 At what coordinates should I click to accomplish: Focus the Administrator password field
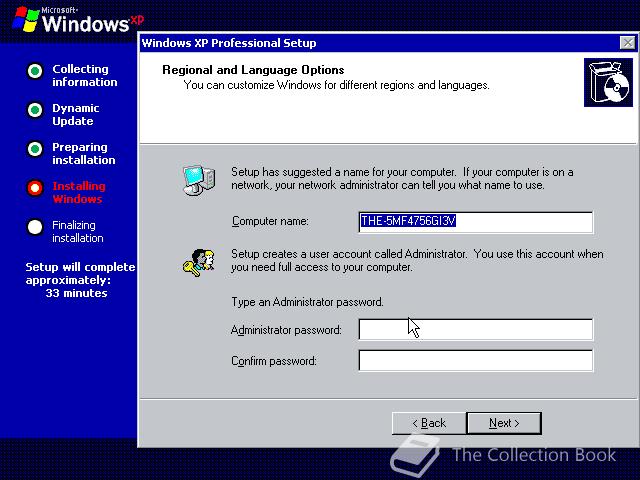(476, 329)
